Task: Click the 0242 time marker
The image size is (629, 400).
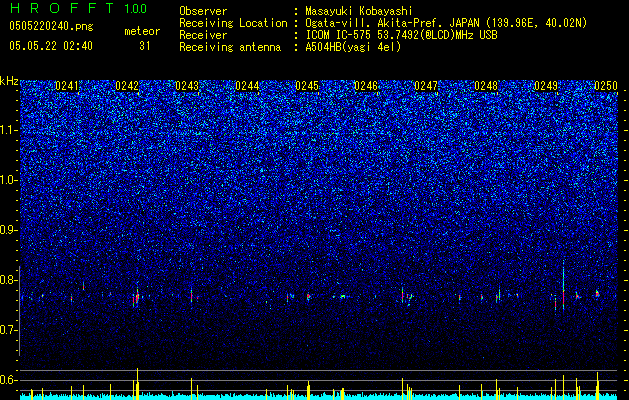Action: pos(127,86)
